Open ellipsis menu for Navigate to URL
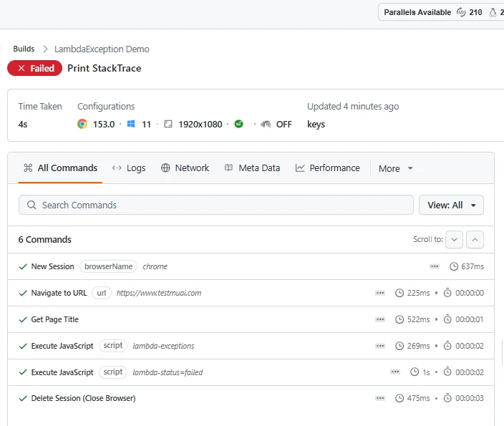Screen dimensions: 504x426 coord(380,293)
